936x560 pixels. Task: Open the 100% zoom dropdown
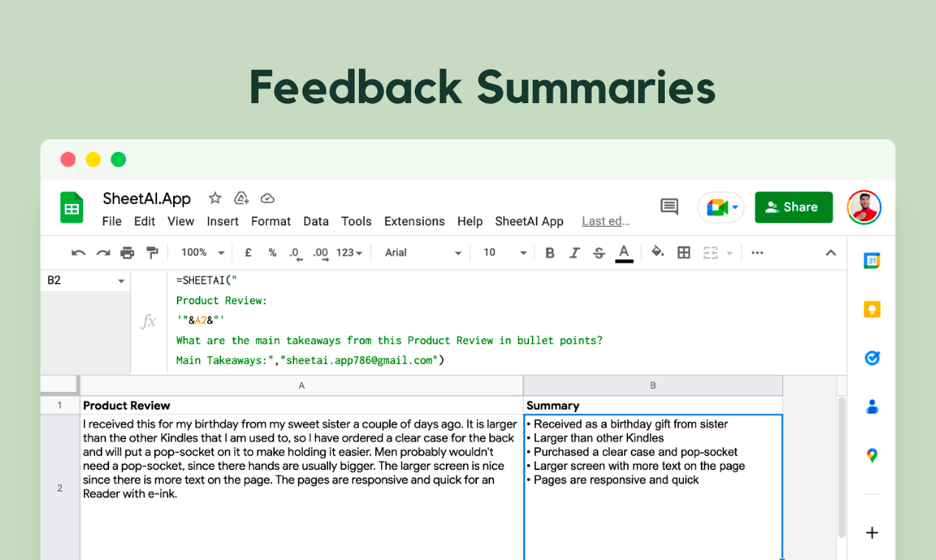(203, 253)
